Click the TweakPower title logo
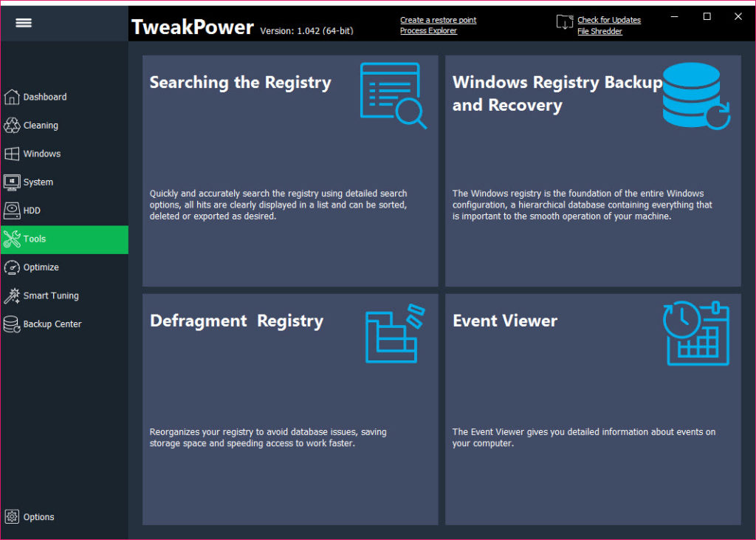 coord(193,27)
